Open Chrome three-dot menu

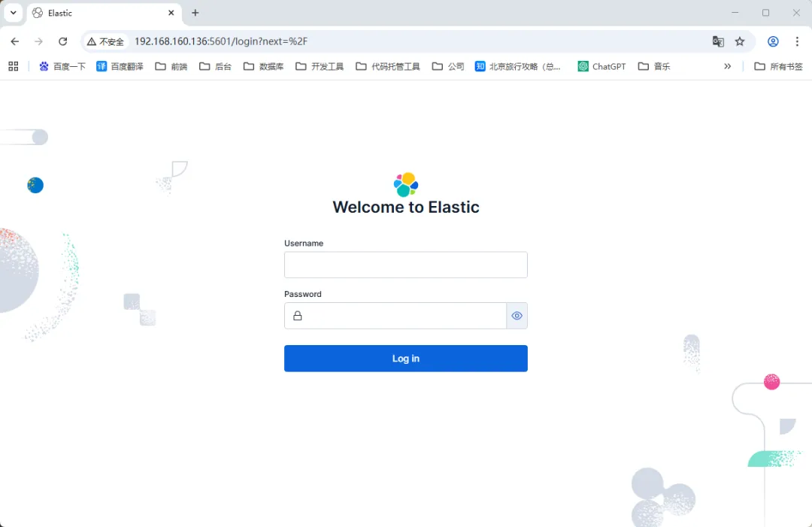(797, 41)
